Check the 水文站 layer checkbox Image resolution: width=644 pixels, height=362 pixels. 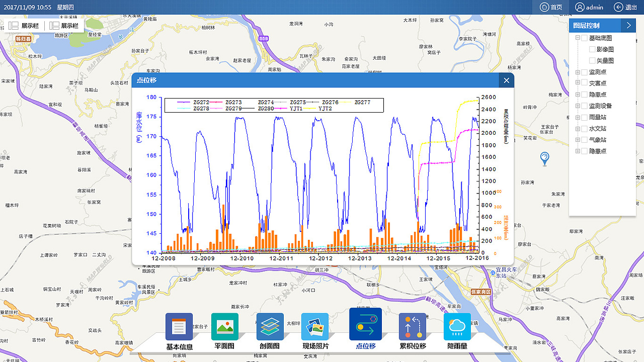[x=585, y=129]
